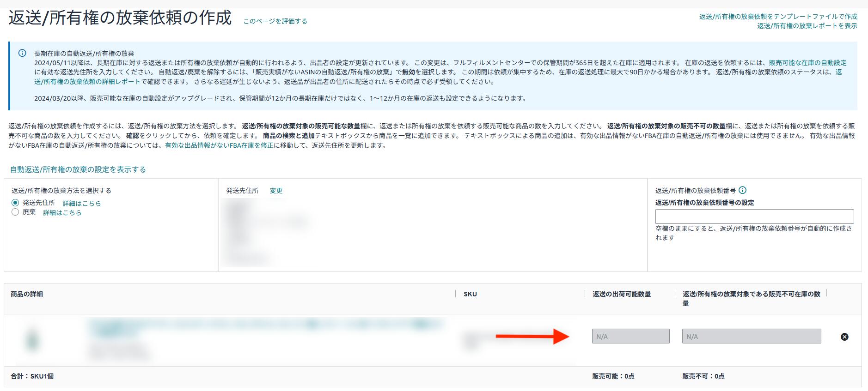
Task: Click the info icon beside 返送/所有権の放棄依頼番号
Action: [742, 190]
